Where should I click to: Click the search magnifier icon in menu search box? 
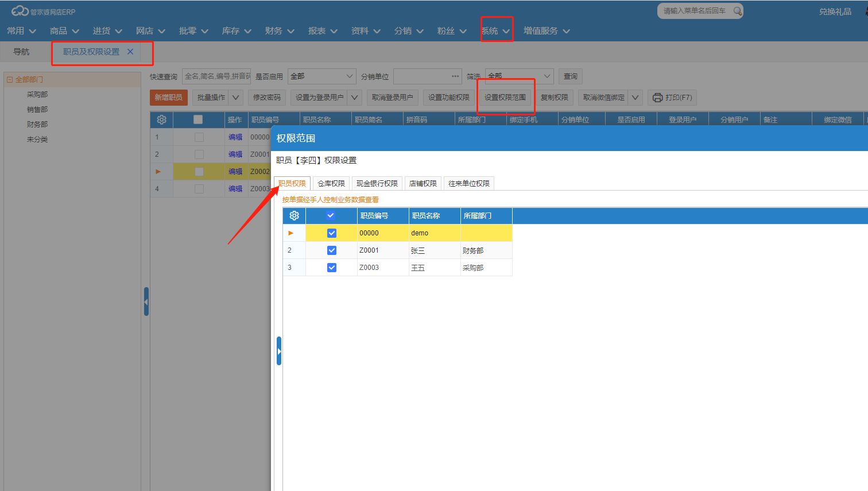click(x=737, y=11)
